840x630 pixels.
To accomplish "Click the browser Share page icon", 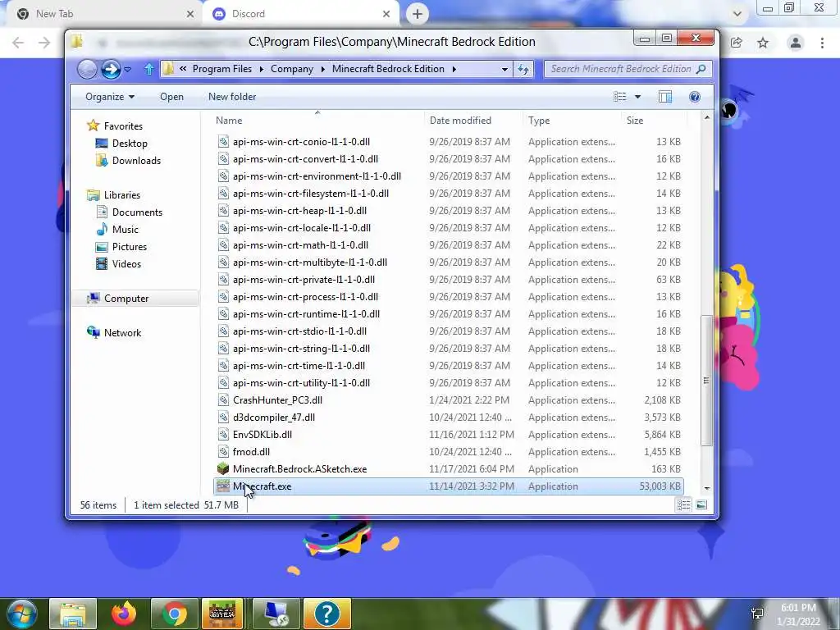I will click(736, 43).
